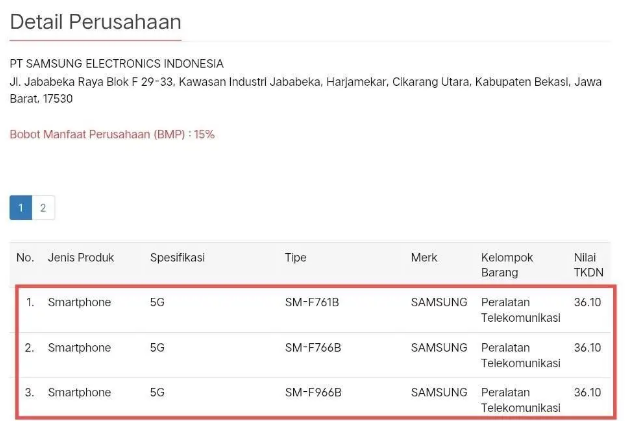Select company name PT SAMSUNG ELECTRONICS INDONESIA

(x=117, y=64)
